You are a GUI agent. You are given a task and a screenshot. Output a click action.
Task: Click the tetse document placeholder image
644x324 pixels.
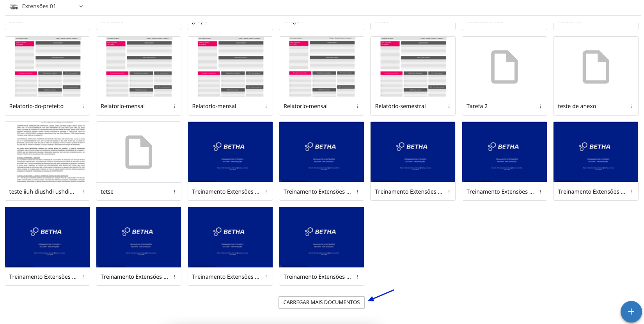click(x=138, y=152)
